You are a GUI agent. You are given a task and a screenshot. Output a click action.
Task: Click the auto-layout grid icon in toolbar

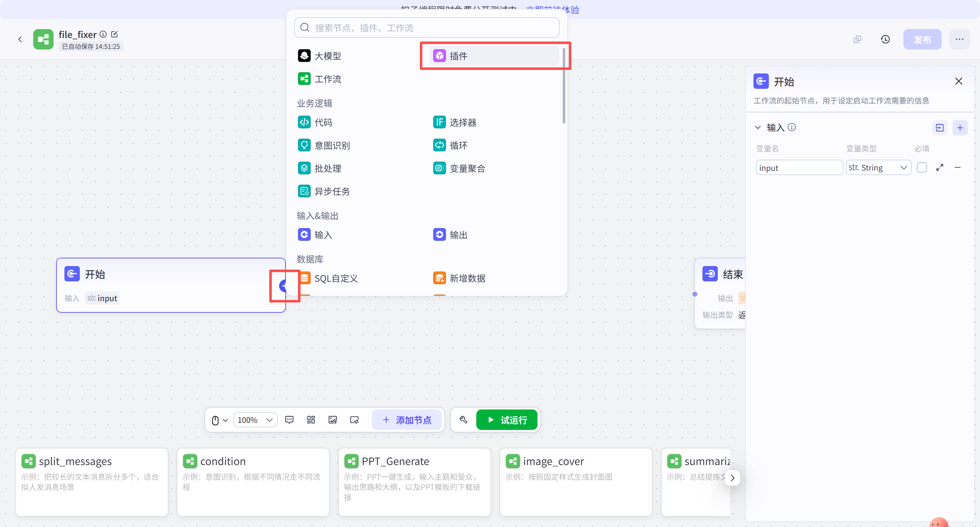point(311,420)
